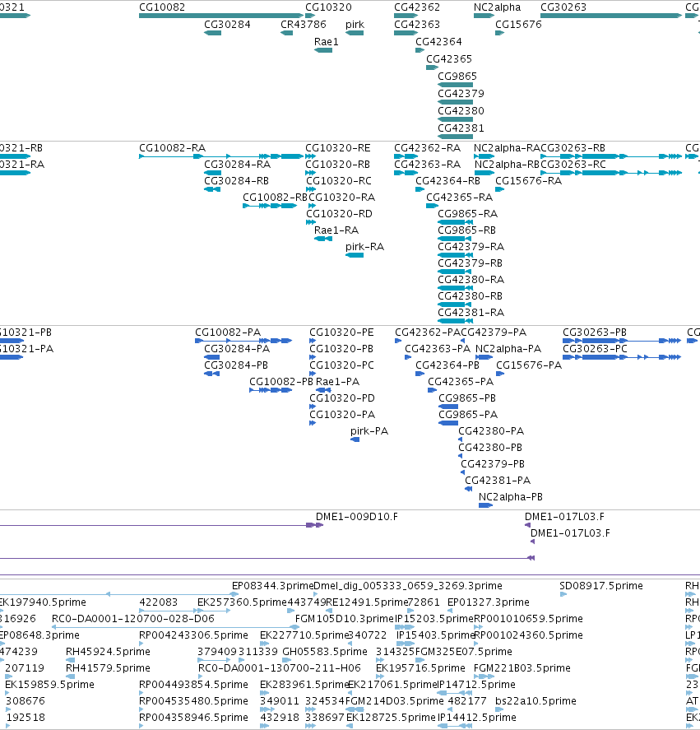This screenshot has height=730, width=700.
Task: Select transcript CG10082-RA
Action: pos(172,148)
